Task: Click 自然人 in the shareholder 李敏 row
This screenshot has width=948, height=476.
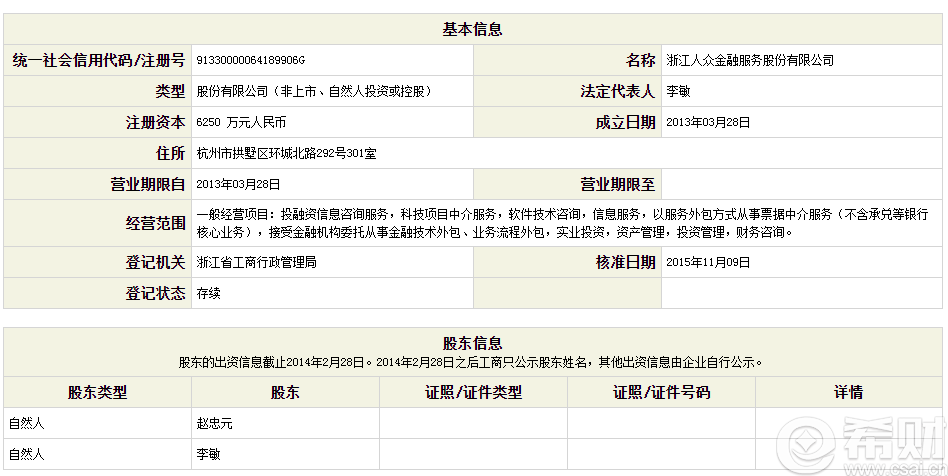Action: (x=27, y=454)
